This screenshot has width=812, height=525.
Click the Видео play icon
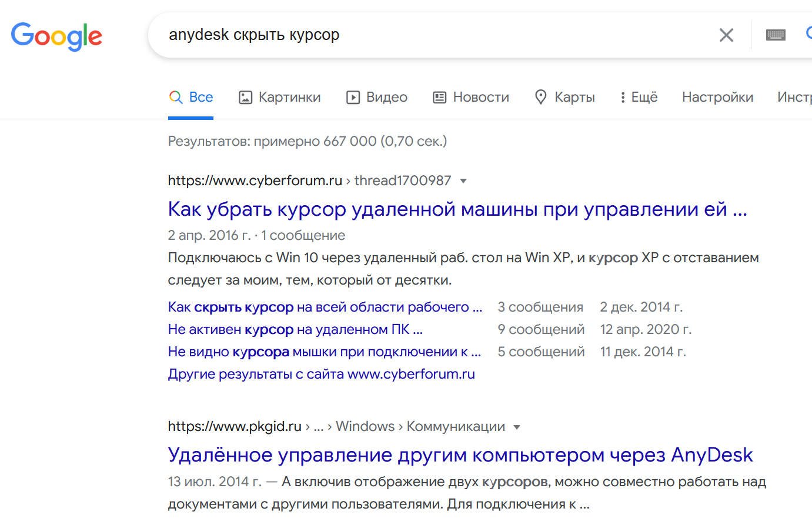(x=353, y=97)
